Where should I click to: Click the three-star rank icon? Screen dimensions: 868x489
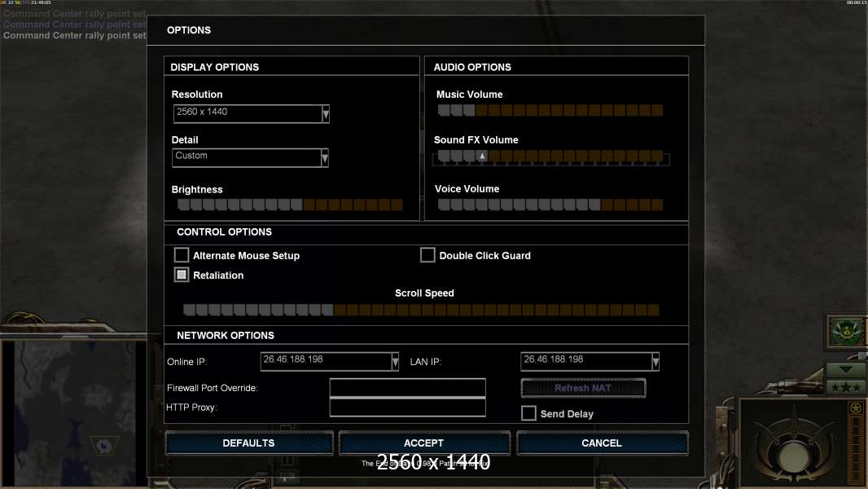pyautogui.click(x=845, y=387)
